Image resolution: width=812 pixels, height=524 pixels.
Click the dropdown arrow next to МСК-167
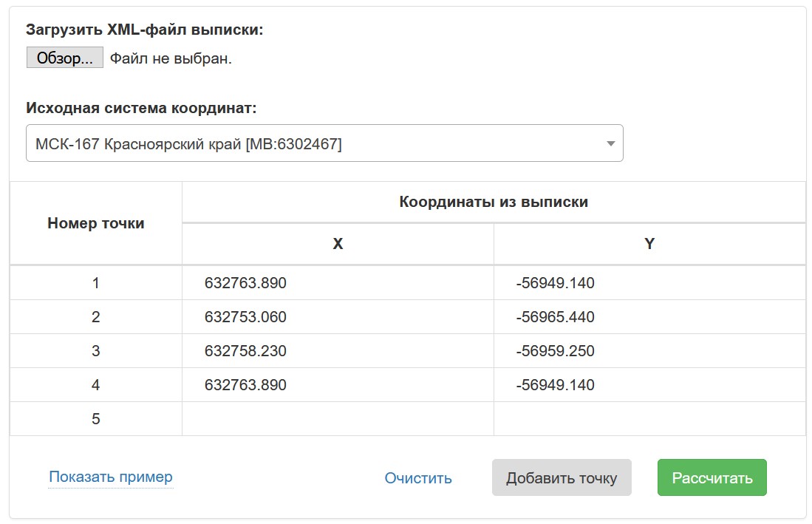click(x=610, y=142)
